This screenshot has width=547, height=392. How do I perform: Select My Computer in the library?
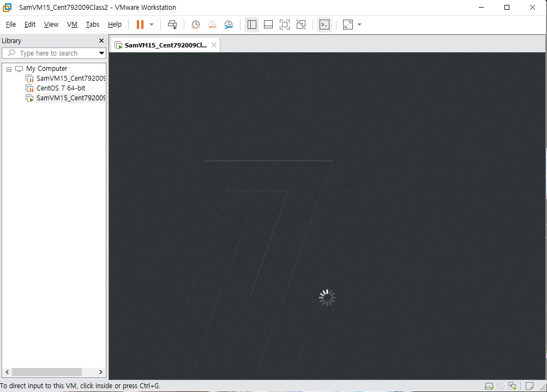tap(47, 69)
